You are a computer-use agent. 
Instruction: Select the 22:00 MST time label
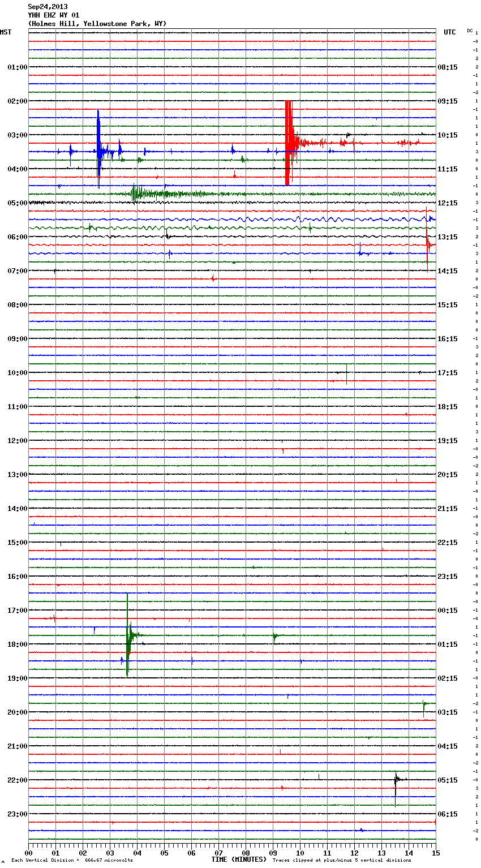coord(18,780)
